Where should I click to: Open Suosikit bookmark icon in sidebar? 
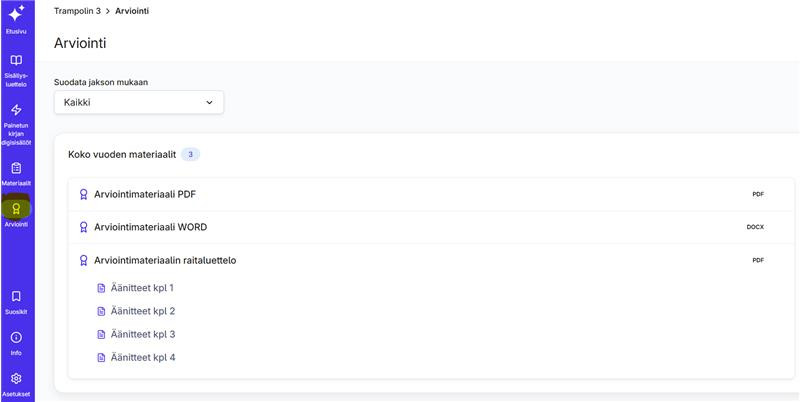pos(16,297)
